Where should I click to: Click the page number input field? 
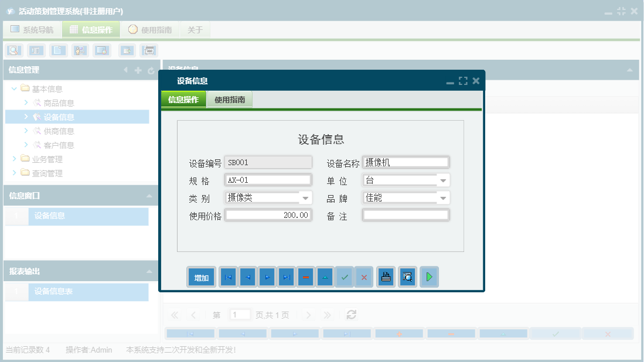pyautogui.click(x=240, y=315)
